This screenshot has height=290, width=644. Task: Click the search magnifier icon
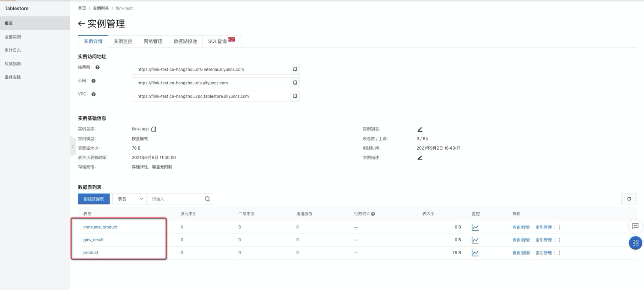pos(207,198)
